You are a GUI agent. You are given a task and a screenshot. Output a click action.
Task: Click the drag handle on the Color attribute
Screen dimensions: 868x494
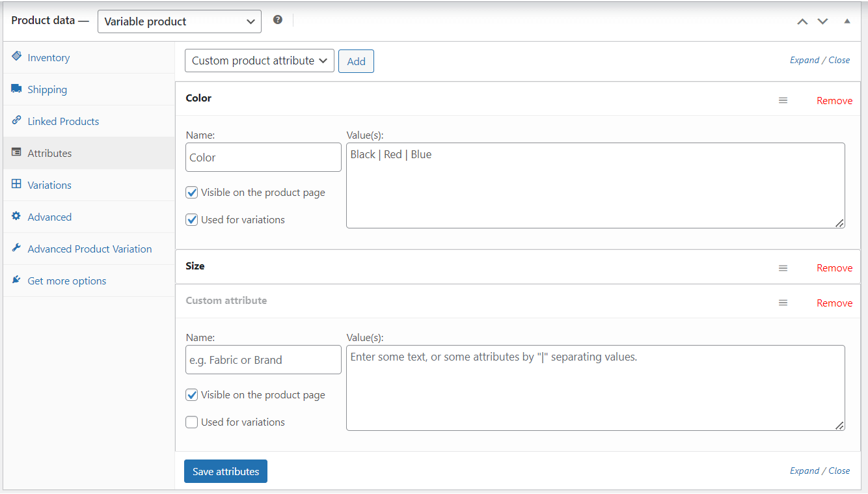click(x=783, y=100)
